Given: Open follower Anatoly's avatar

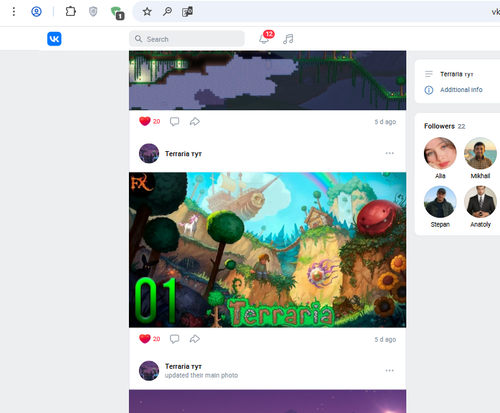Looking at the screenshot, I should tap(480, 202).
